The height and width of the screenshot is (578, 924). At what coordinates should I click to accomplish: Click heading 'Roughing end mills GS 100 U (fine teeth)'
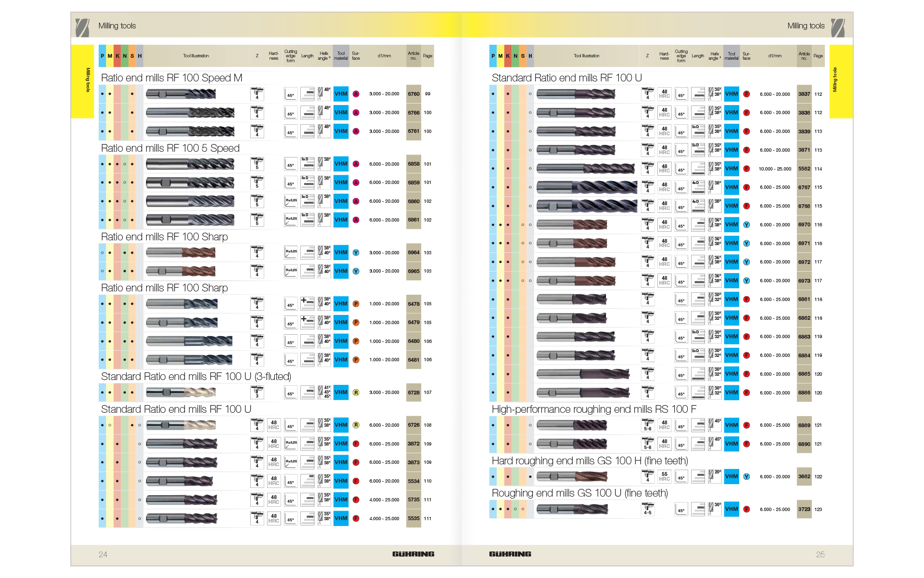coord(580,493)
